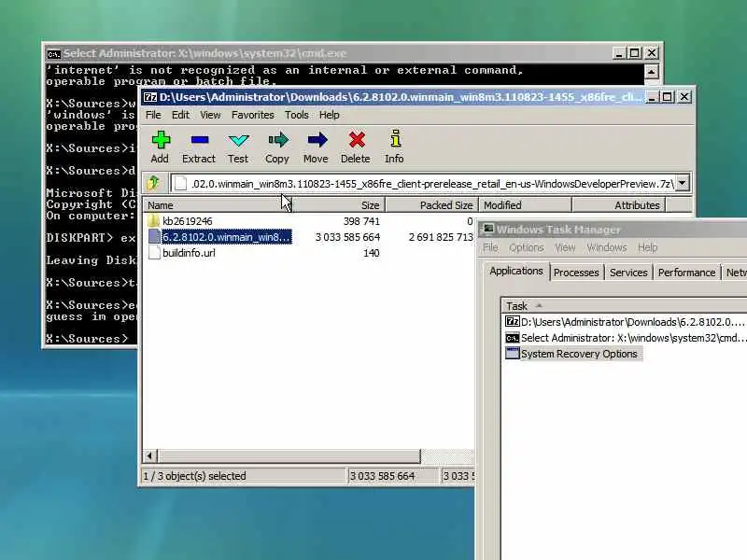Maximize the cmd.exe window
The image size is (747, 560).
click(635, 53)
